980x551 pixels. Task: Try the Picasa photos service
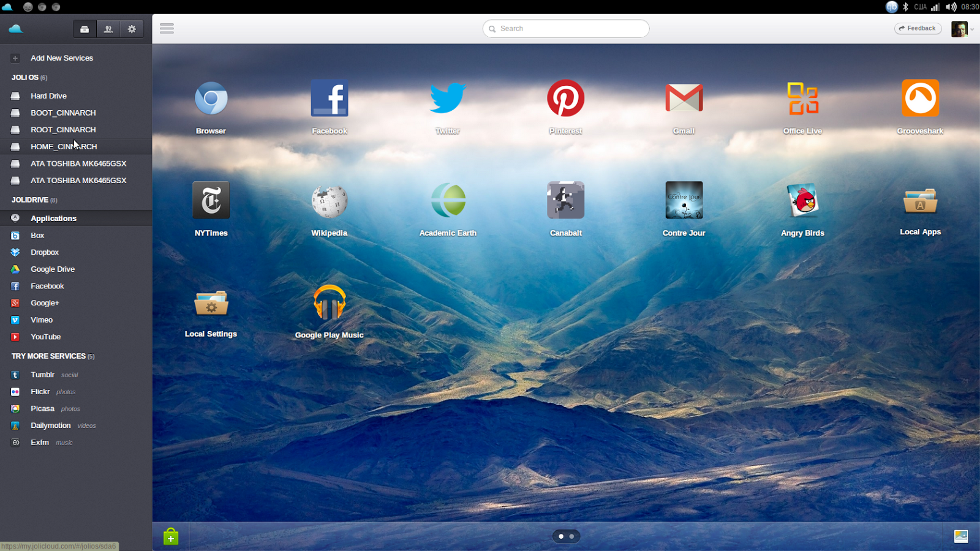pyautogui.click(x=76, y=409)
